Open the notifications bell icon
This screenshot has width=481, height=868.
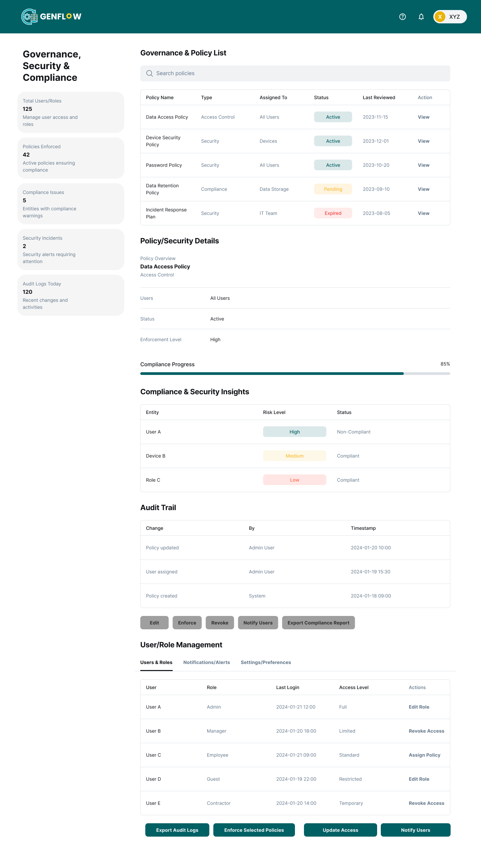tap(421, 17)
